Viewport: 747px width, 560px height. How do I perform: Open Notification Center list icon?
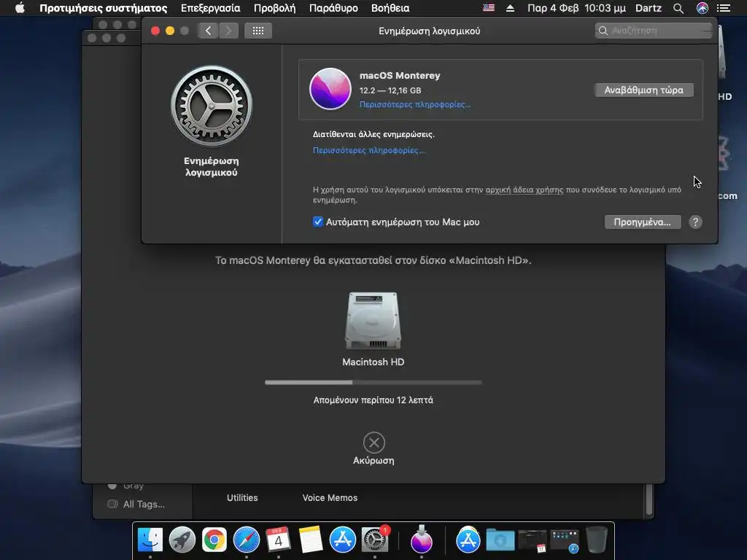[724, 8]
